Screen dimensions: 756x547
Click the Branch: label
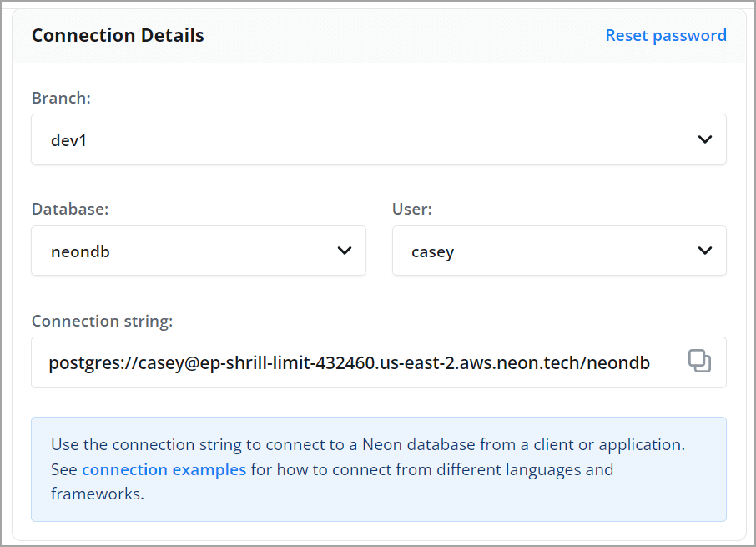(x=61, y=98)
